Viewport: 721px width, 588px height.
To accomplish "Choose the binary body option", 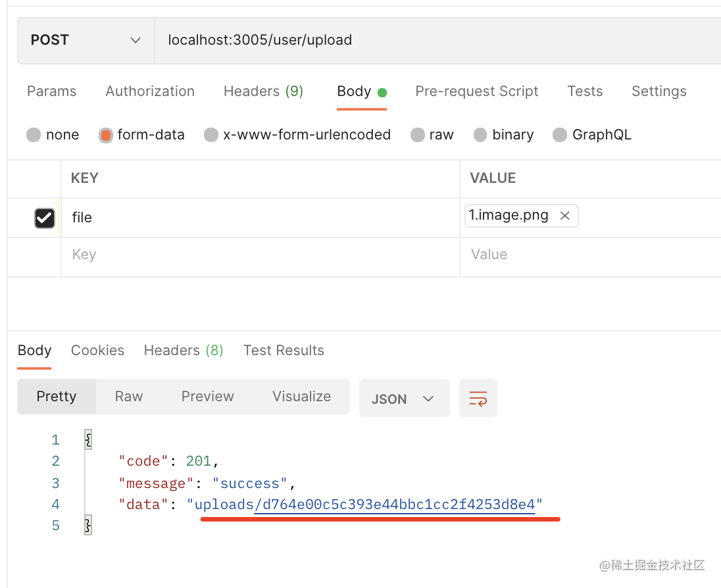I will (x=481, y=135).
